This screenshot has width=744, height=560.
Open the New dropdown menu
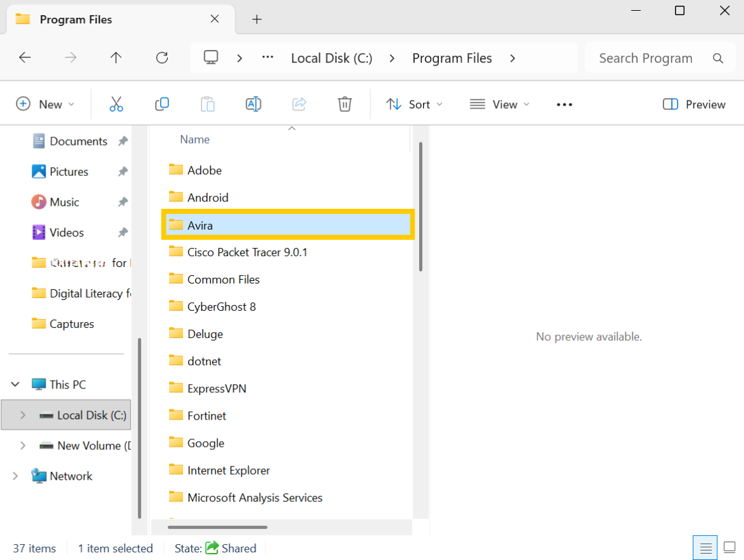pos(45,104)
